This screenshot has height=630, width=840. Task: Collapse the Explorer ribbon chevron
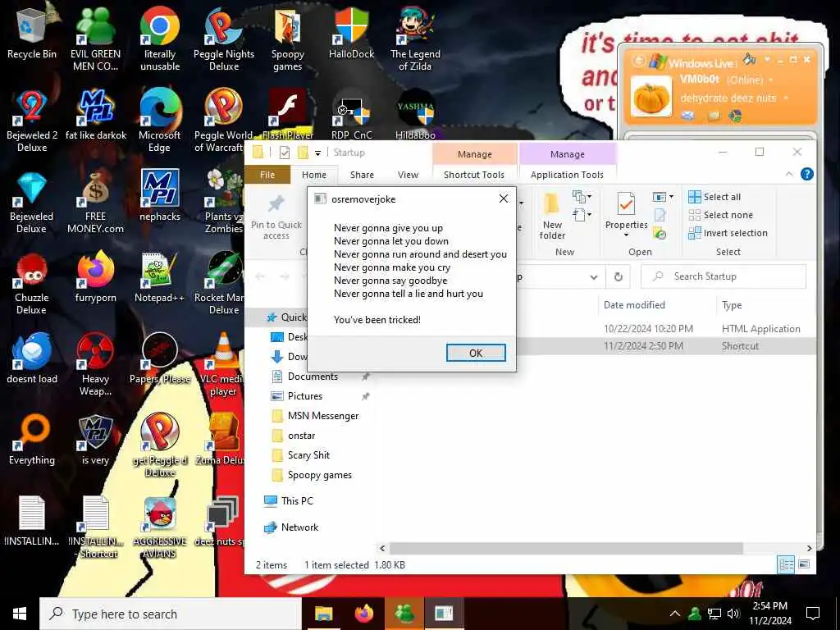pyautogui.click(x=789, y=174)
